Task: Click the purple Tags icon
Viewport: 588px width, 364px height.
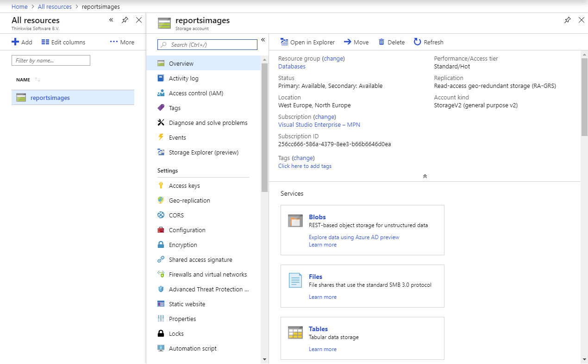Action: (161, 108)
